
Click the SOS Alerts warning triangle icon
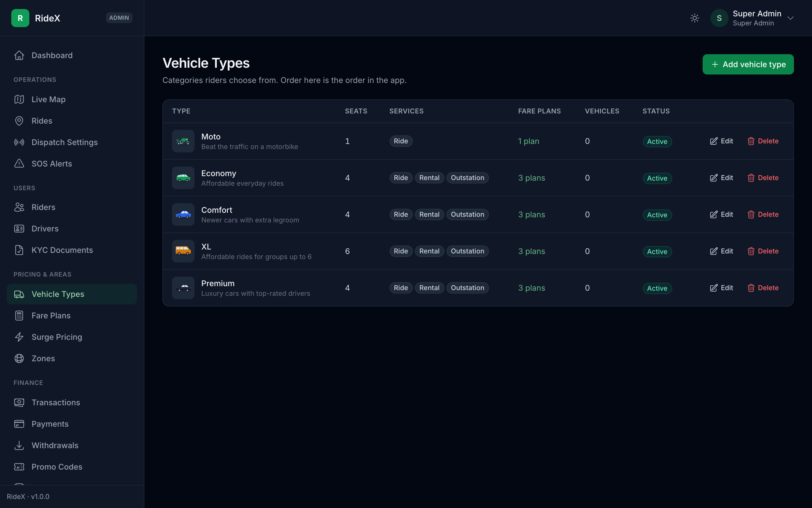click(19, 164)
